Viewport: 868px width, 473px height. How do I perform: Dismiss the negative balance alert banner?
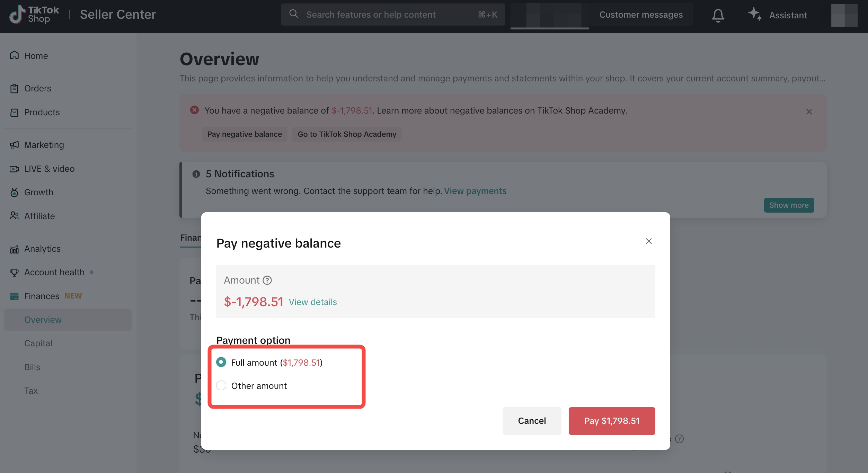tap(809, 111)
